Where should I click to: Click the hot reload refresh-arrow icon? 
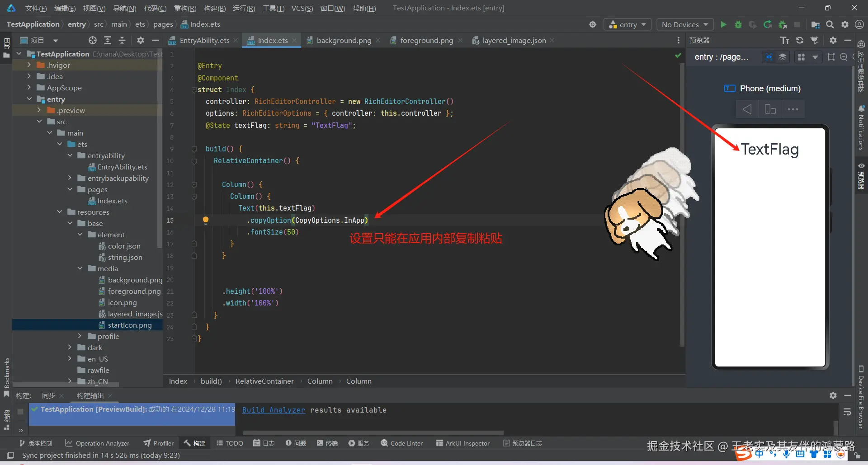tap(768, 24)
